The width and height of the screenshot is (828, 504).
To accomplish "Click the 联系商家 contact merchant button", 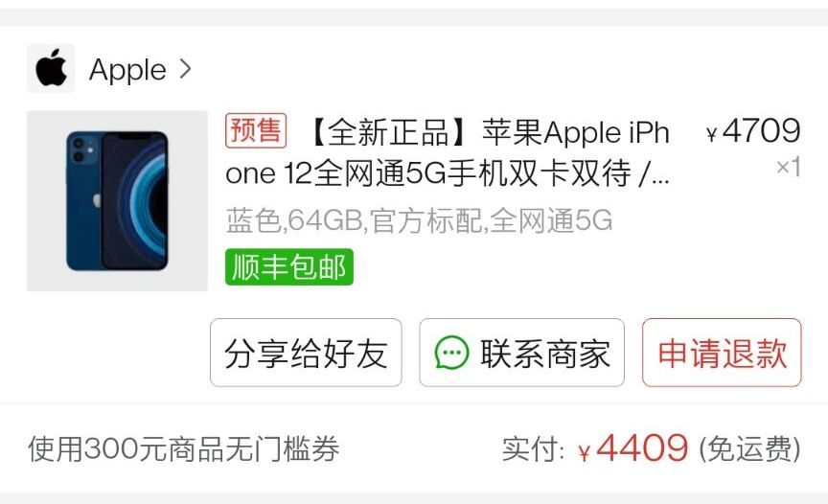I will point(521,353).
